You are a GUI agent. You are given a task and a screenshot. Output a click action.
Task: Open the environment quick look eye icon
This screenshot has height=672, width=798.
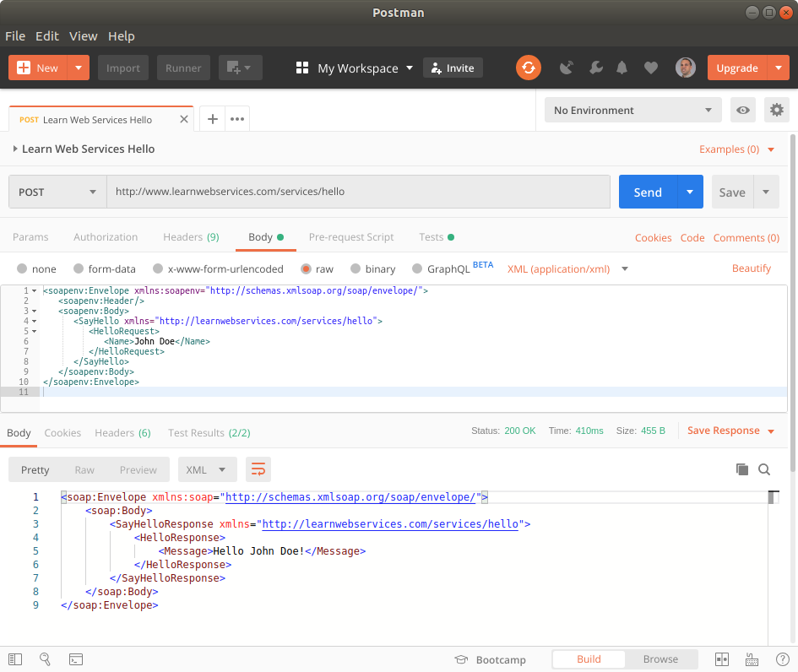click(743, 110)
